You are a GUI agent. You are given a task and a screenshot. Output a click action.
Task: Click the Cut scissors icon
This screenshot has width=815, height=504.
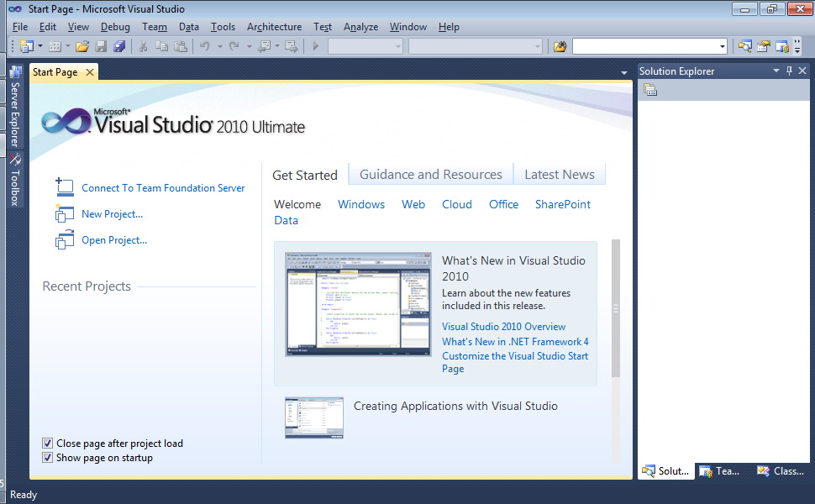point(143,46)
